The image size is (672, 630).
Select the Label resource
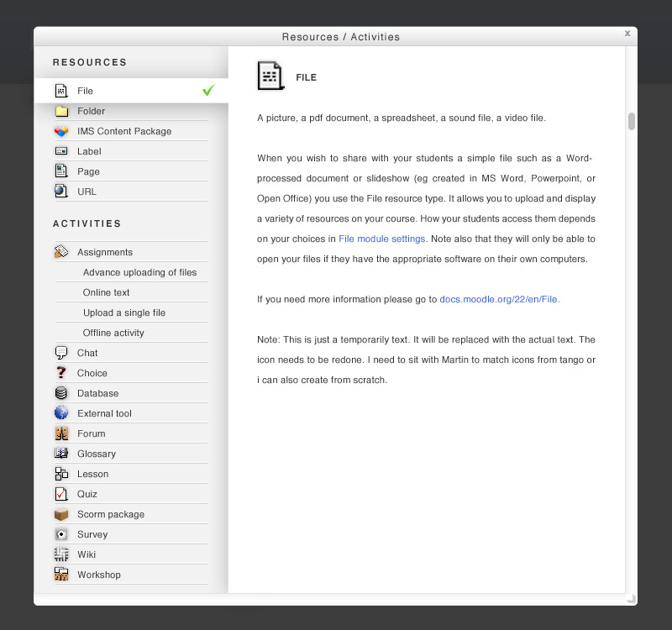(x=131, y=151)
